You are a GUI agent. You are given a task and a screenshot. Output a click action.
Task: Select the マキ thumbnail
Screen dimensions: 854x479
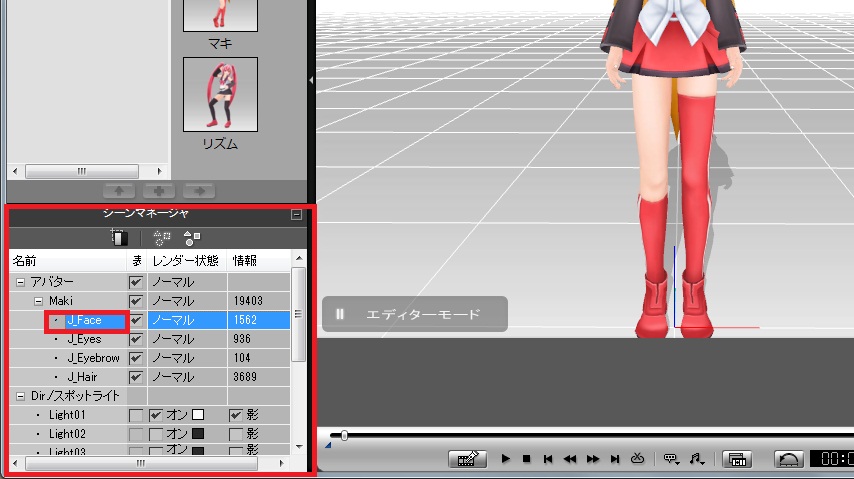click(x=220, y=16)
